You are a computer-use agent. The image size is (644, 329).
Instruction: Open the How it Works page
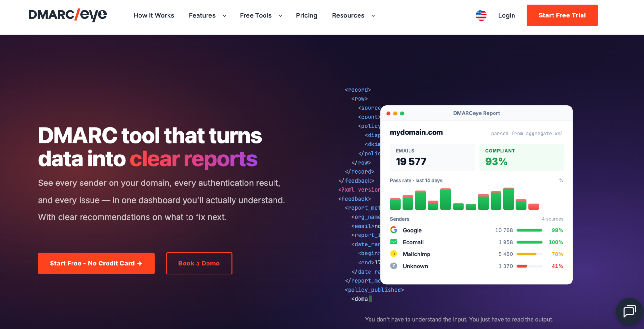[154, 15]
